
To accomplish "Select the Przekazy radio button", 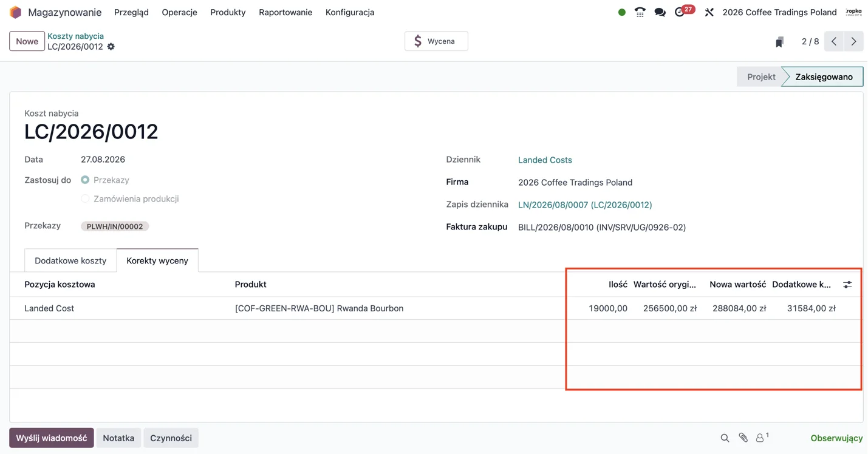I will 85,180.
